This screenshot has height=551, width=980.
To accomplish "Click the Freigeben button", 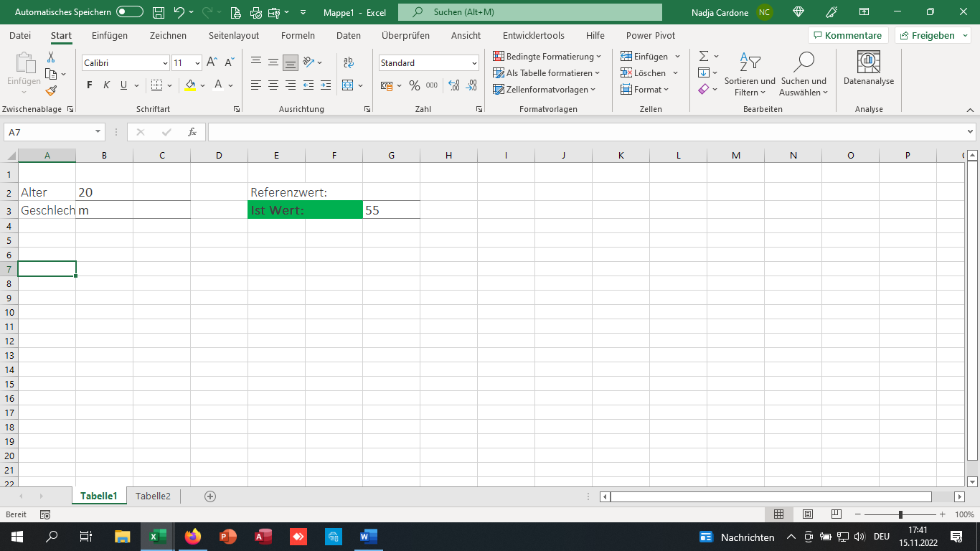I will pyautogui.click(x=932, y=35).
